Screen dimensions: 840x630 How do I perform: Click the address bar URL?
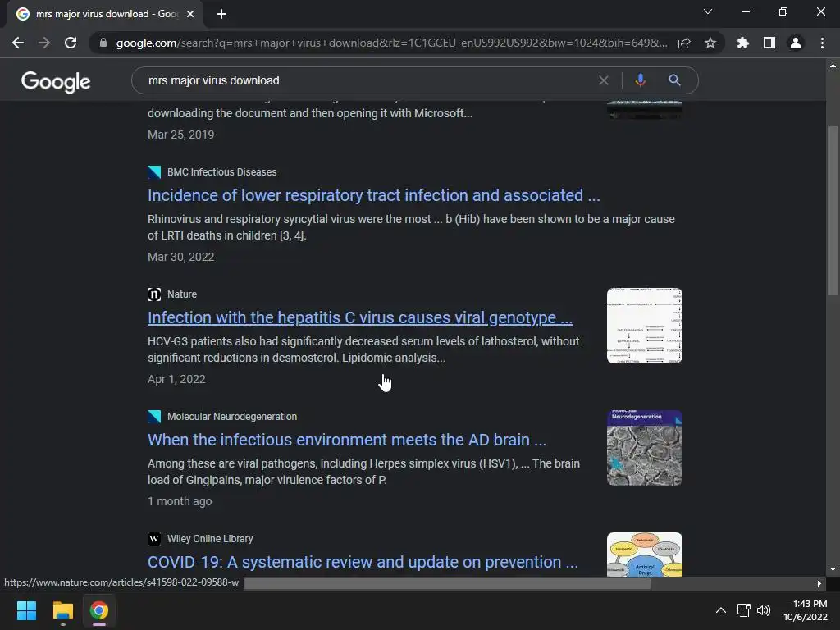pos(391,43)
